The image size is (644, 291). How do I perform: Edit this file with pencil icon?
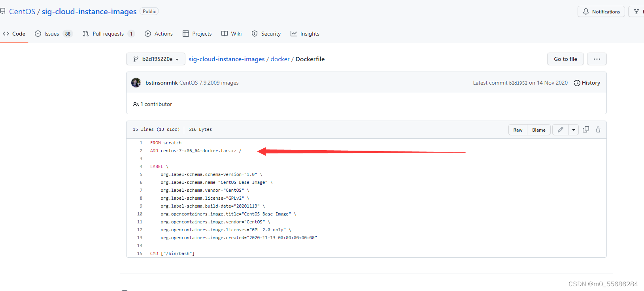(561, 130)
